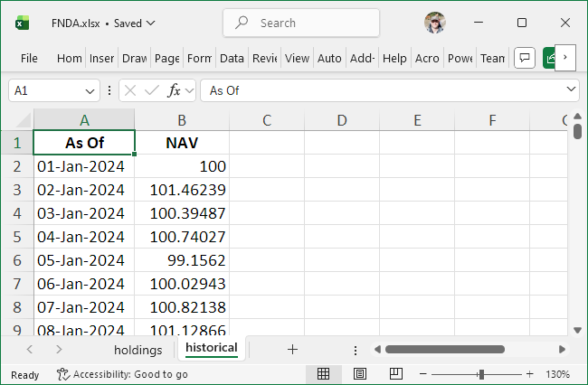
Task: Zoom out with minus icon
Action: coord(423,374)
